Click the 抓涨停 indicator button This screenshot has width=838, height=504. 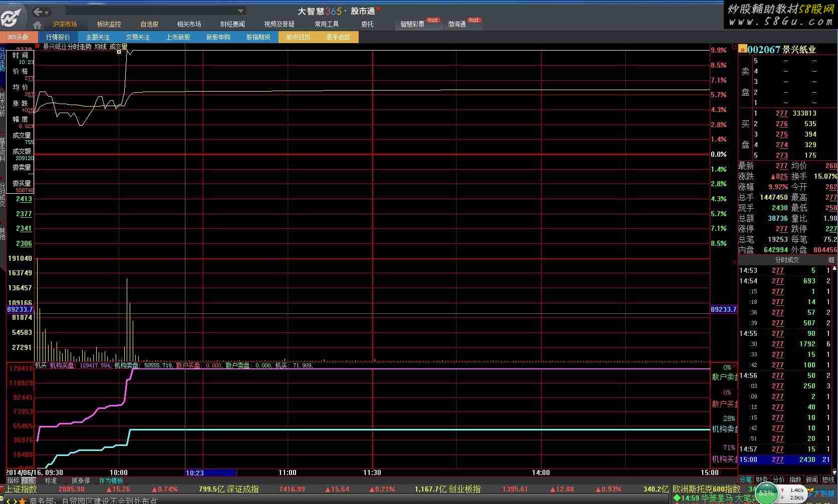point(81,480)
